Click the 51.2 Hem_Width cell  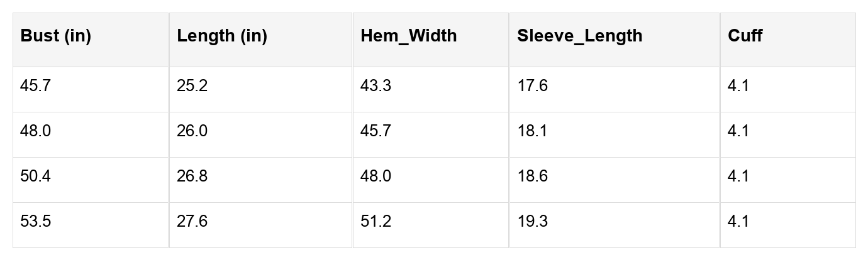point(376,222)
